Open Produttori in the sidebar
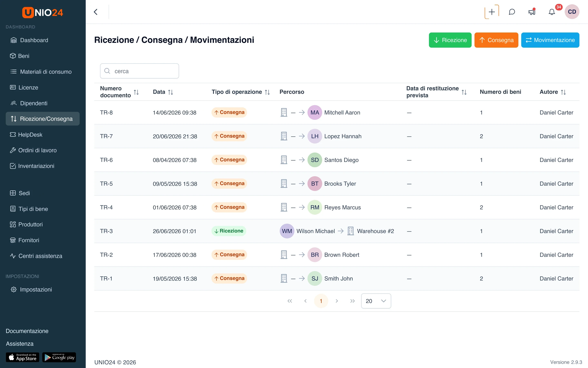The image size is (588, 368). [x=42, y=224]
